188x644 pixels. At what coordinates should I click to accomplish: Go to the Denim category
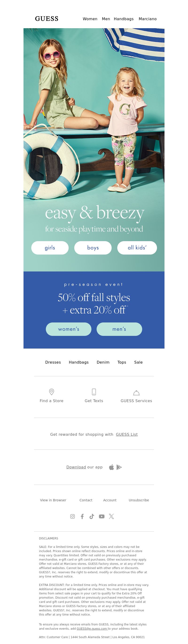click(103, 362)
